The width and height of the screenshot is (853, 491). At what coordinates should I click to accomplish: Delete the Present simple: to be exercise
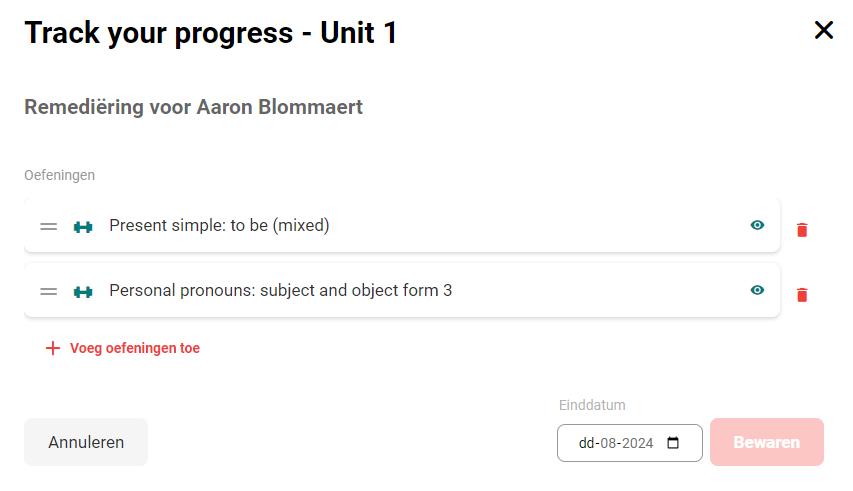coord(802,229)
